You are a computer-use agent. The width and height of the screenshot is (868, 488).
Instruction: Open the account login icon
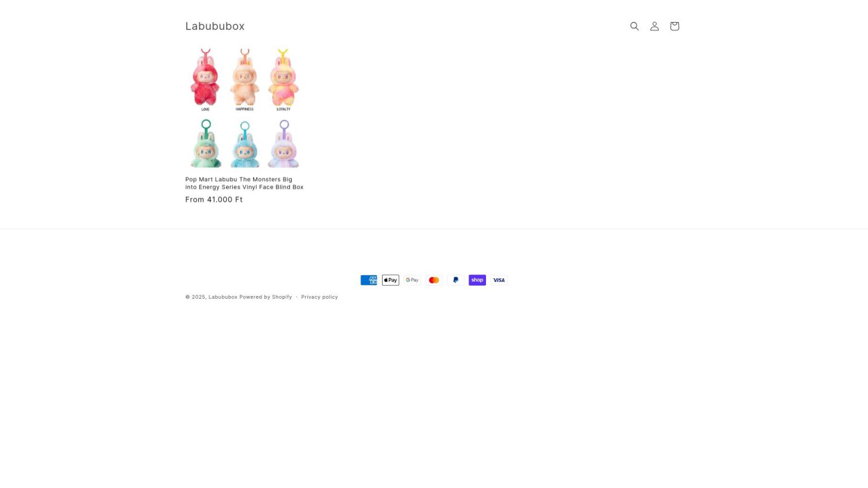654,26
